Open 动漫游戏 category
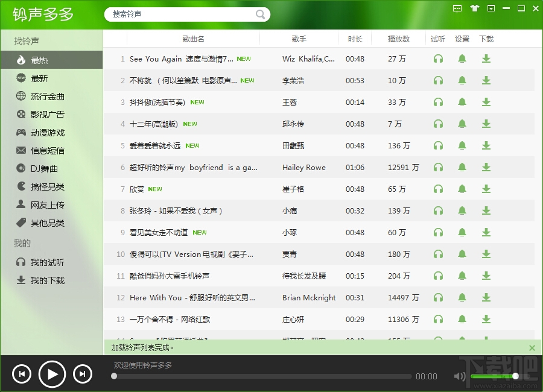The height and width of the screenshot is (392, 543). click(52, 133)
